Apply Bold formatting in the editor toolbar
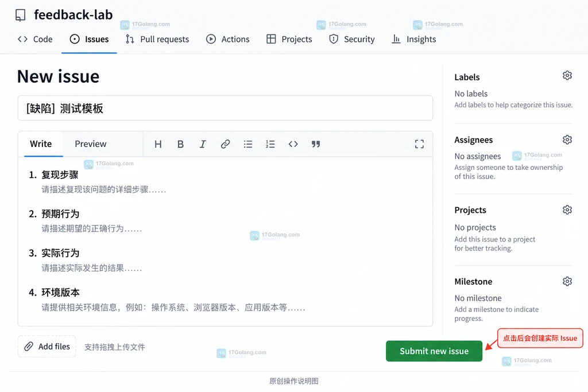The height and width of the screenshot is (392, 588). click(x=180, y=144)
